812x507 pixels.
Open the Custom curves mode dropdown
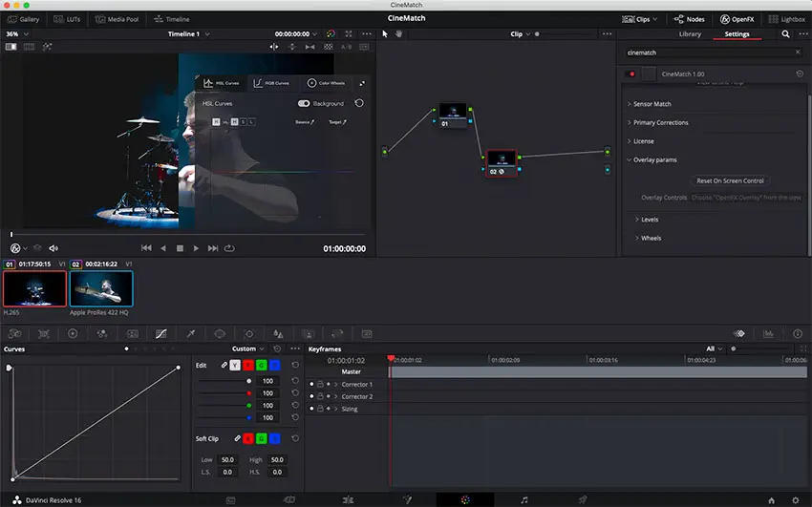click(x=247, y=349)
